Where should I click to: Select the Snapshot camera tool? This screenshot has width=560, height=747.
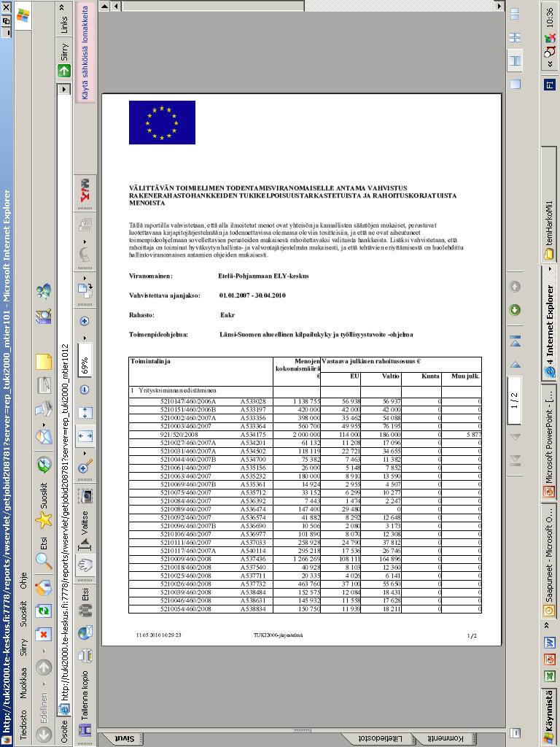click(x=85, y=495)
